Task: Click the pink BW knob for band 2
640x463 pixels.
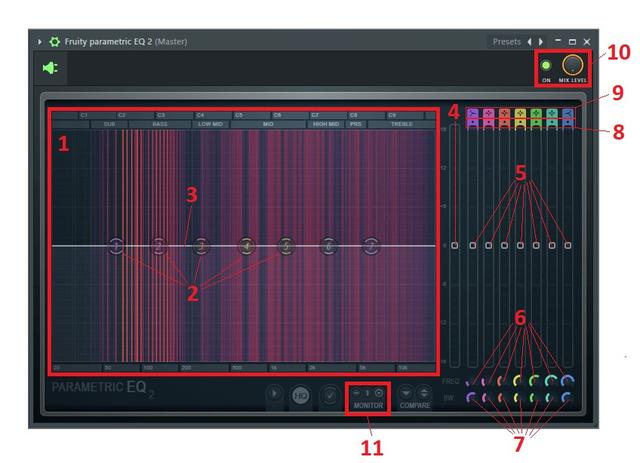Action: pyautogui.click(x=487, y=397)
